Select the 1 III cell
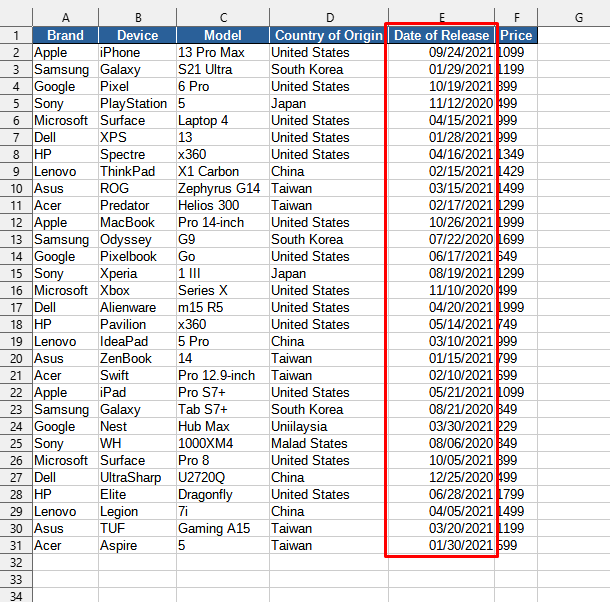 click(x=223, y=273)
